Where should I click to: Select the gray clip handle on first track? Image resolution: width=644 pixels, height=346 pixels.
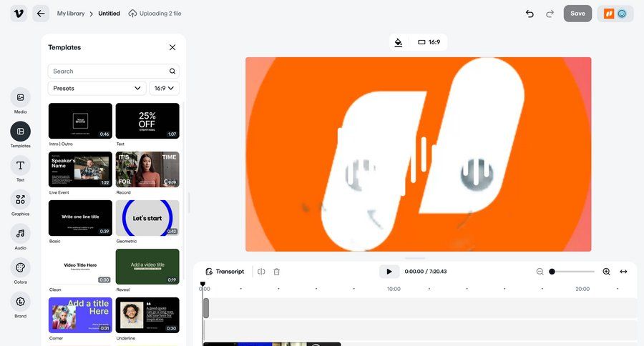[x=206, y=308]
